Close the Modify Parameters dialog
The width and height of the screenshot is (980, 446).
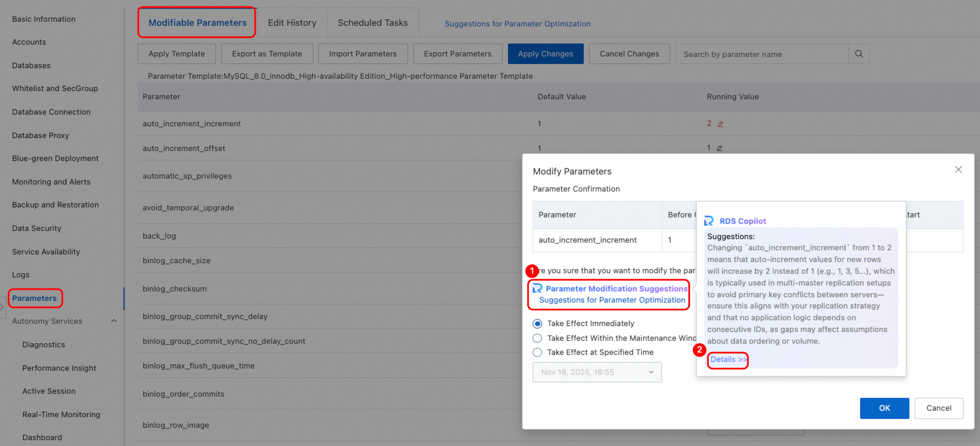coord(958,170)
